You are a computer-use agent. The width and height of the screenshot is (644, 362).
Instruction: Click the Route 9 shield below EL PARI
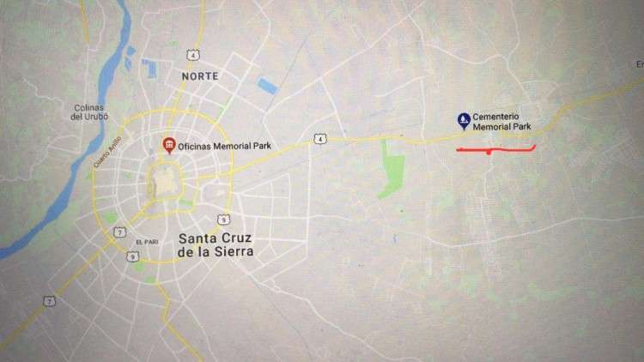click(132, 257)
